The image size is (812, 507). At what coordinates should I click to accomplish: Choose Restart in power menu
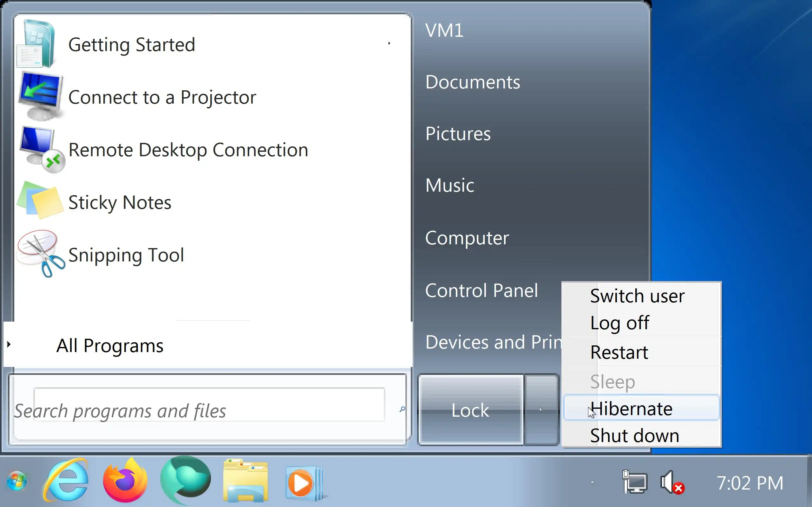pos(619,352)
